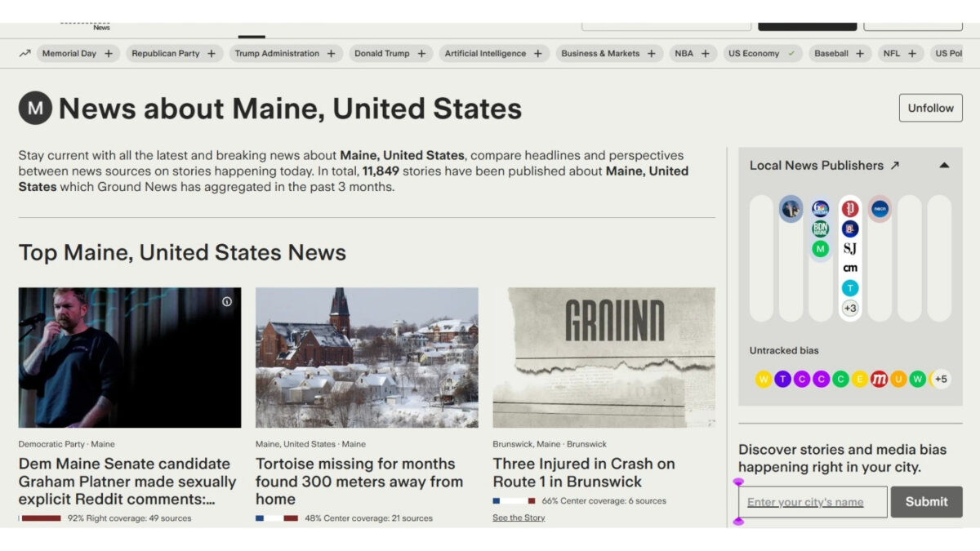Select the cm publisher logo
The height and width of the screenshot is (551, 980).
(850, 268)
